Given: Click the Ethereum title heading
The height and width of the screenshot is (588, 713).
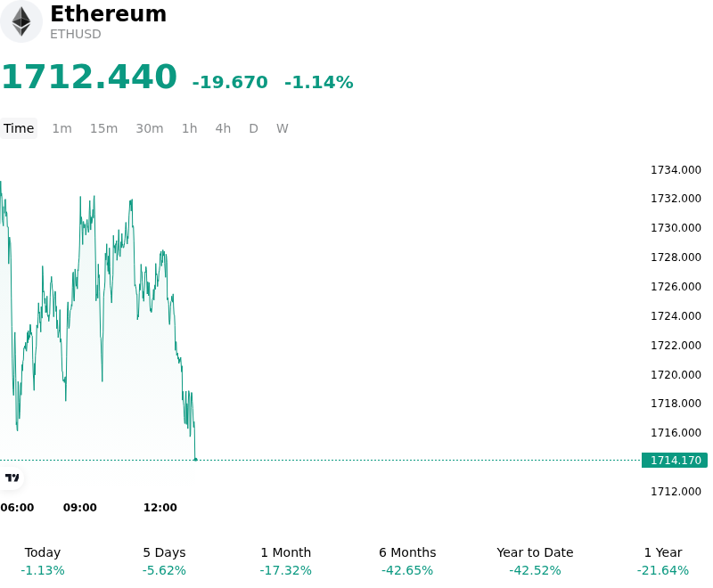Looking at the screenshot, I should click(108, 13).
